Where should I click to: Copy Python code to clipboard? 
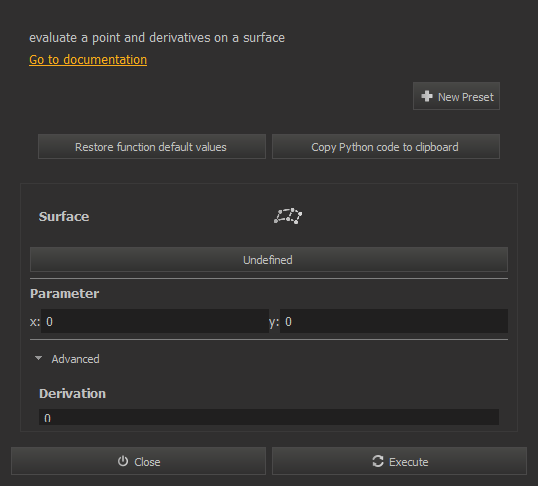tap(386, 147)
